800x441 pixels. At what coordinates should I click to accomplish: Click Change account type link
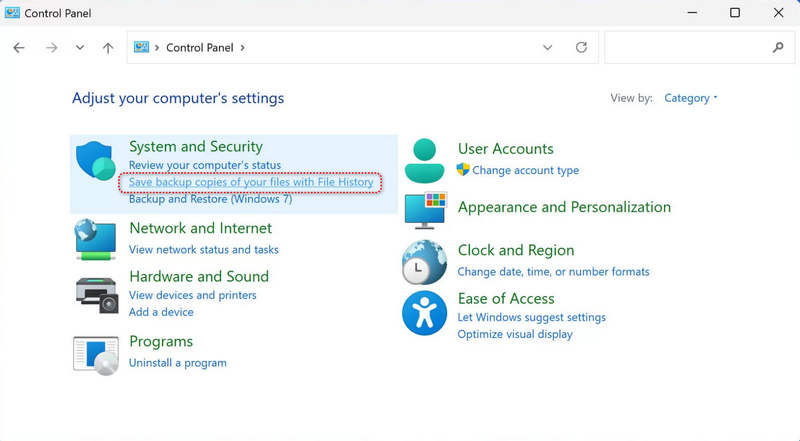click(526, 170)
